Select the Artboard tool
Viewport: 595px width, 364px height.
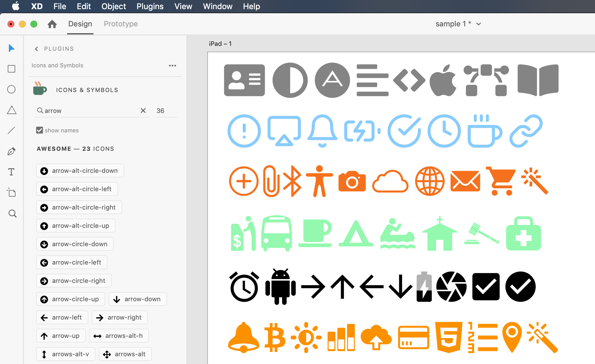11,193
